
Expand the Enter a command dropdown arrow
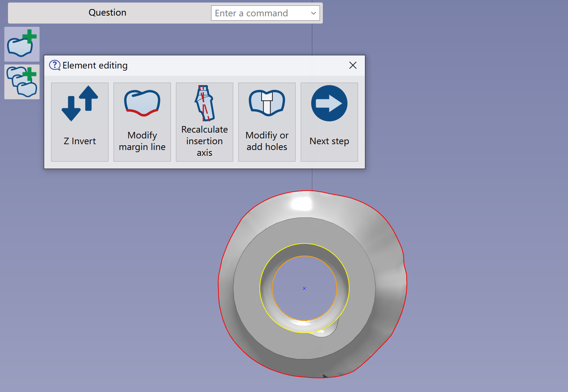314,13
